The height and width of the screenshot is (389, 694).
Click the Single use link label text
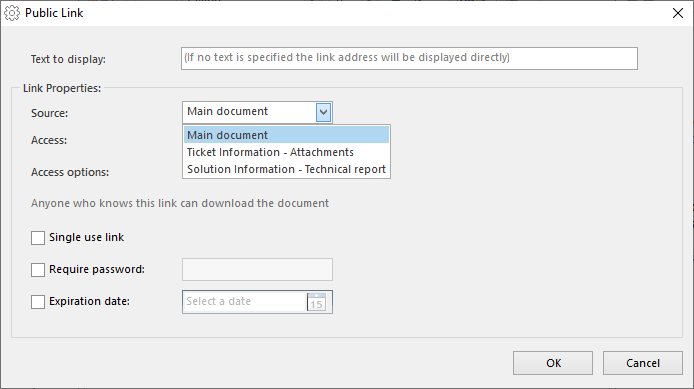[86, 237]
